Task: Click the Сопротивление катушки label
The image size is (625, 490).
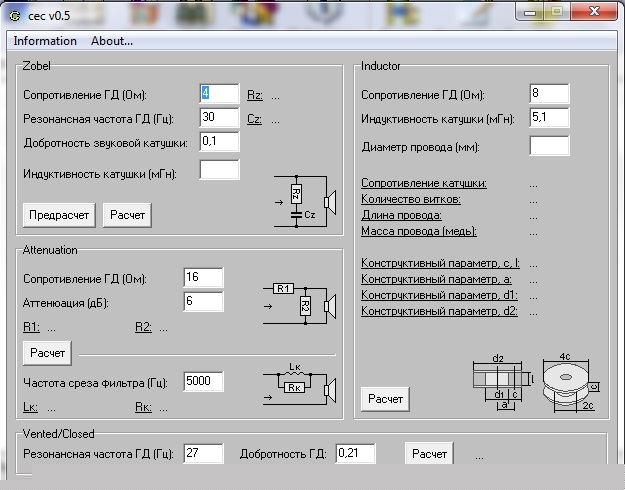Action: coord(424,183)
